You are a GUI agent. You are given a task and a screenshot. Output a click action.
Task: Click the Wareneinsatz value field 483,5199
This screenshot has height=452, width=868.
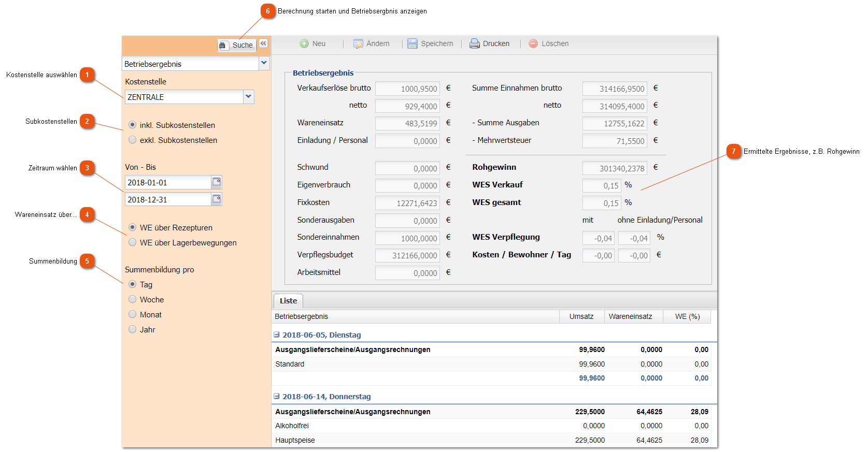(x=407, y=123)
